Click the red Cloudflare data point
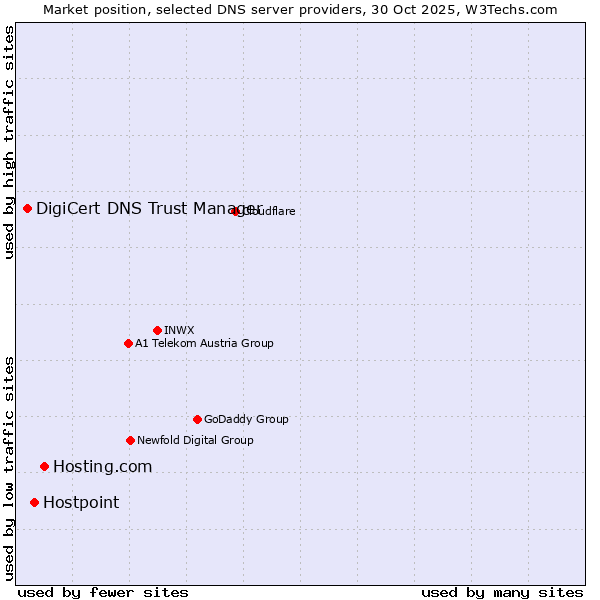 (x=236, y=211)
